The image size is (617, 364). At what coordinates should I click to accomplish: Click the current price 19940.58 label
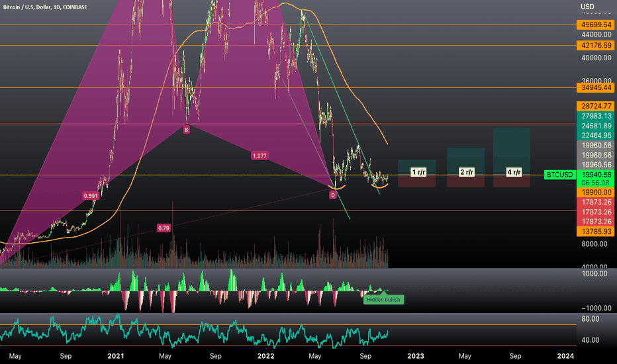pos(596,174)
